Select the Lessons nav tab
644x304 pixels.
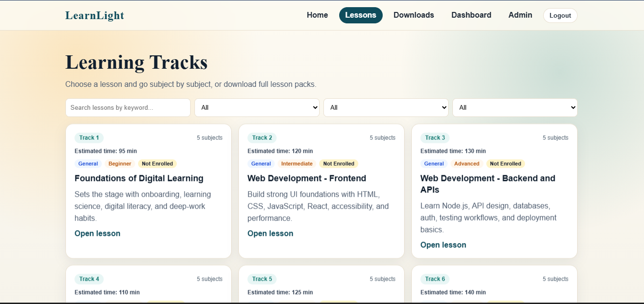point(361,15)
